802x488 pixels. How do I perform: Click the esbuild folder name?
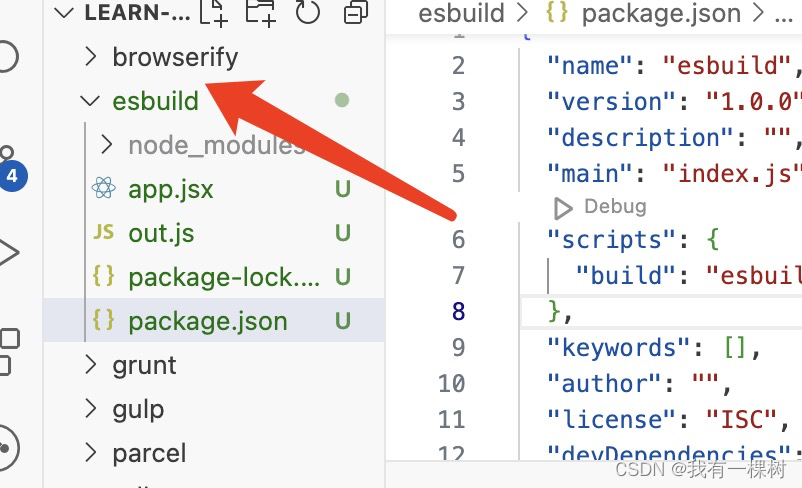[155, 101]
